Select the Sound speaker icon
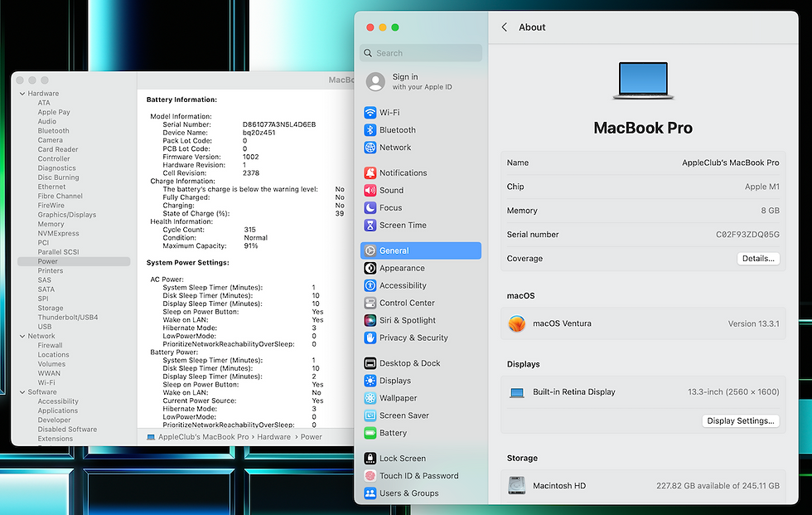 [x=370, y=190]
